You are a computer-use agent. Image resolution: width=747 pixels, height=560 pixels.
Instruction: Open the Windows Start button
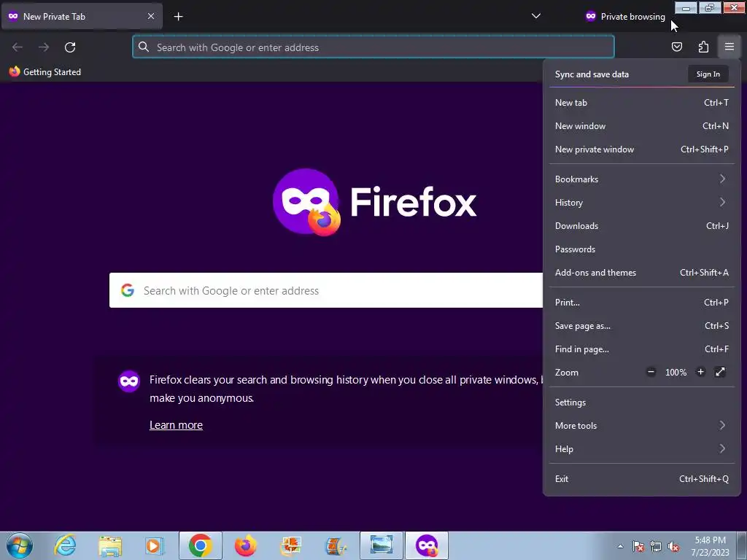pyautogui.click(x=19, y=545)
